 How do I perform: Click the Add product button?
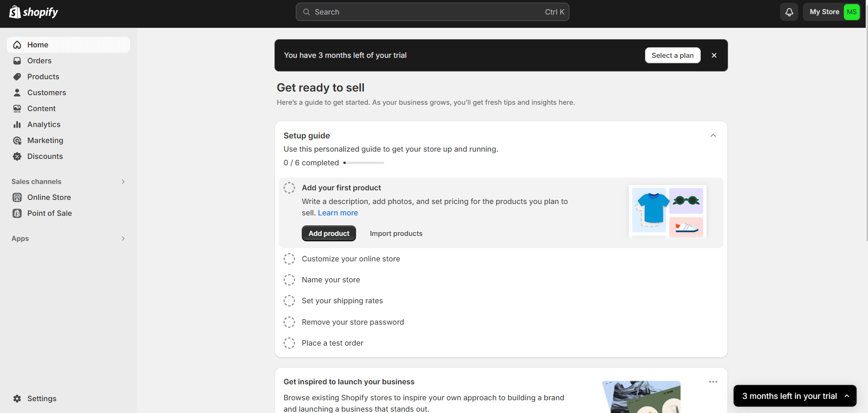pyautogui.click(x=329, y=233)
